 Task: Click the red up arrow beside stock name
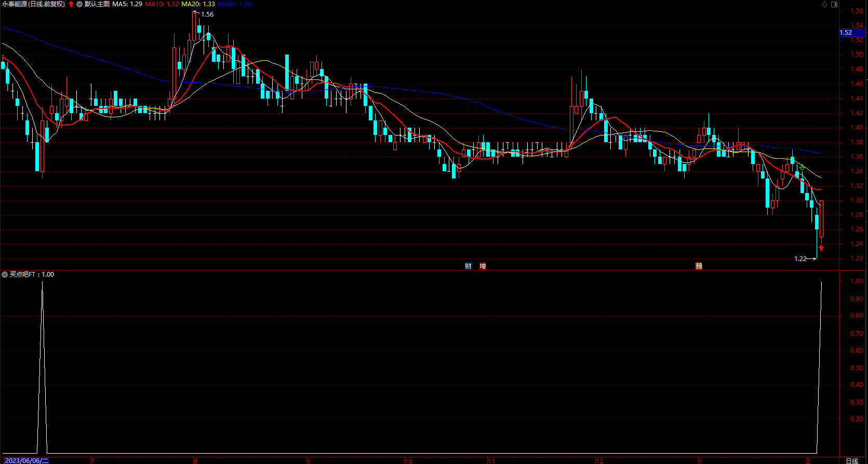tap(71, 4)
